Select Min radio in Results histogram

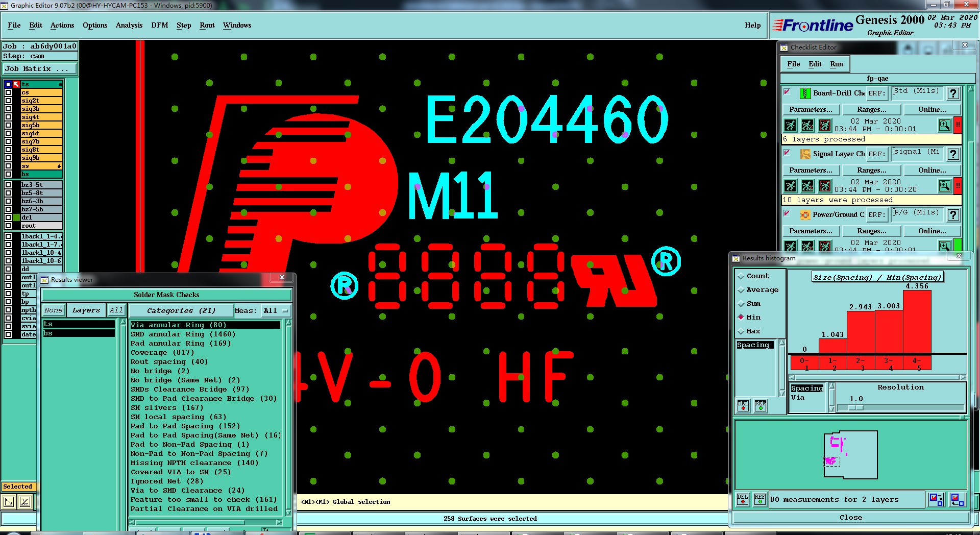741,318
